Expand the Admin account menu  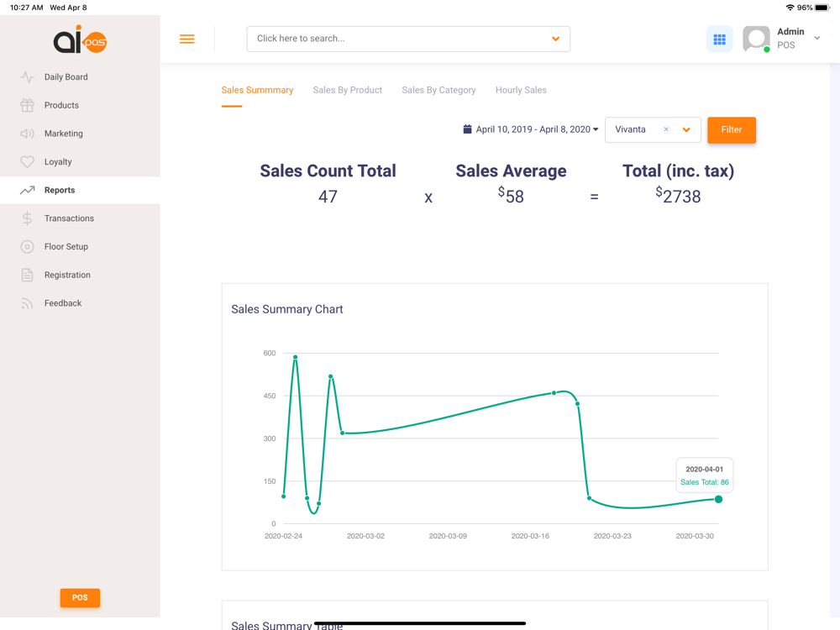[816, 39]
